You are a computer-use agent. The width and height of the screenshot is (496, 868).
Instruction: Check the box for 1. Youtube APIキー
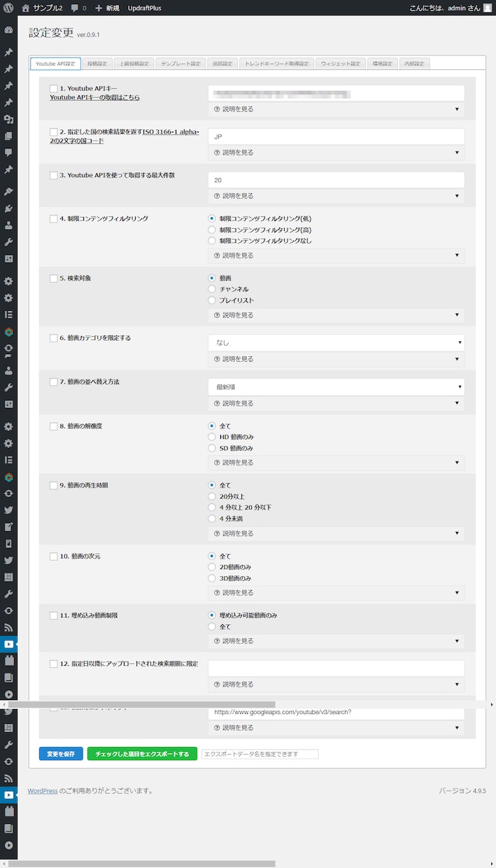point(54,89)
